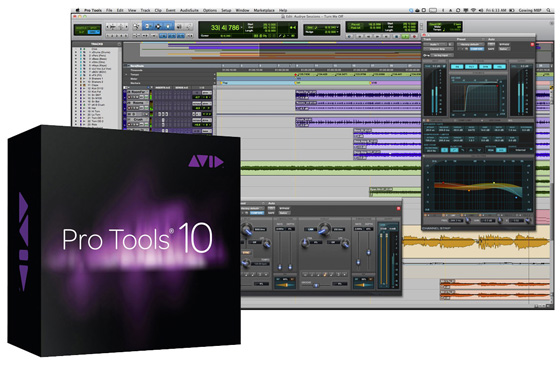Click Insertion Follows Playback button
The height and width of the screenshot is (365, 560).
point(190,36)
